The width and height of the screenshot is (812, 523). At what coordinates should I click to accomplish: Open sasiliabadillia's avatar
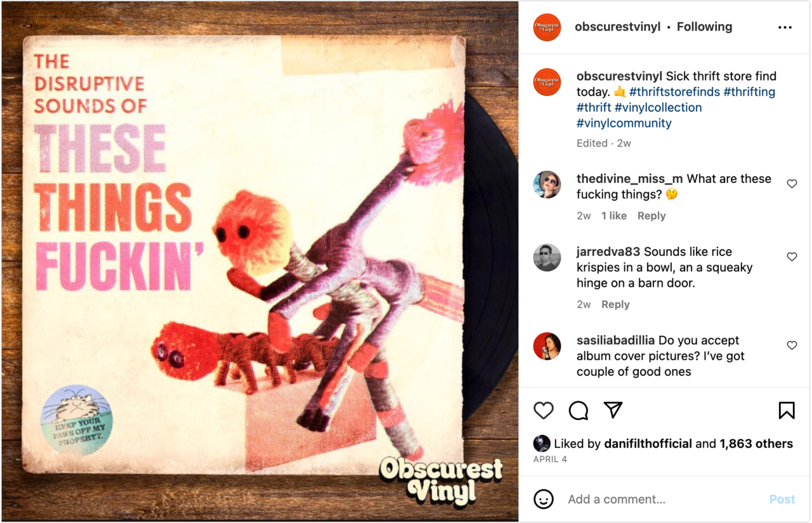547,347
